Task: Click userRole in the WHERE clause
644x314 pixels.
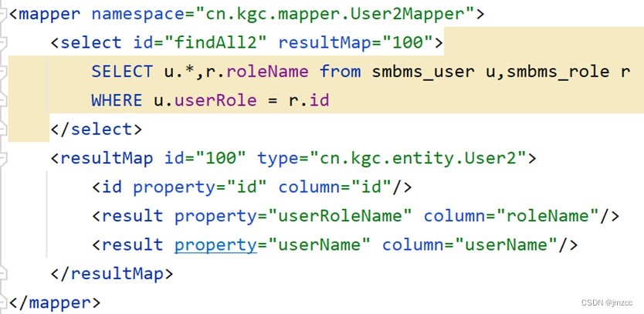Action: [x=215, y=100]
